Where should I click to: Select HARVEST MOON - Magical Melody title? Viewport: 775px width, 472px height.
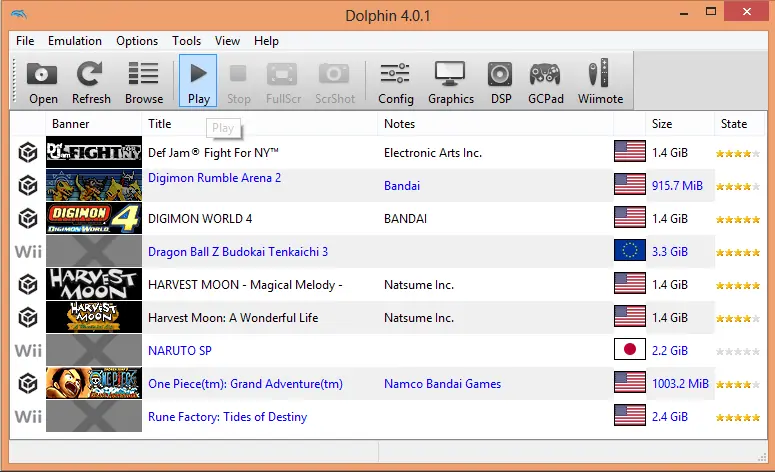coord(245,285)
